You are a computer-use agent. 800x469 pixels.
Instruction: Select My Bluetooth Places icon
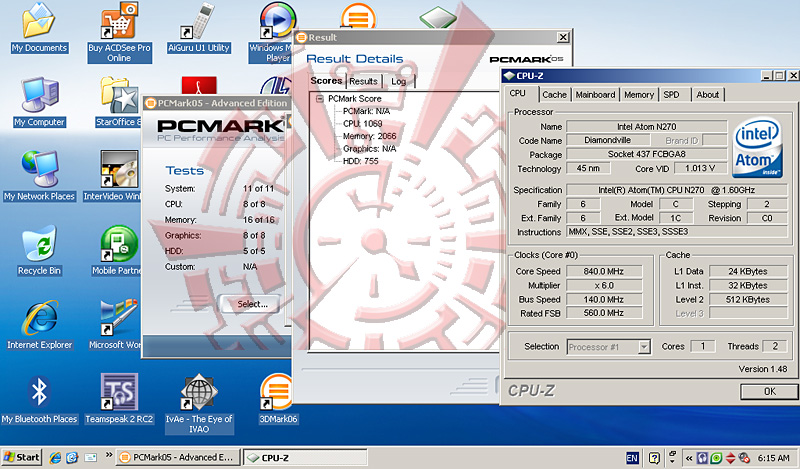tap(39, 400)
